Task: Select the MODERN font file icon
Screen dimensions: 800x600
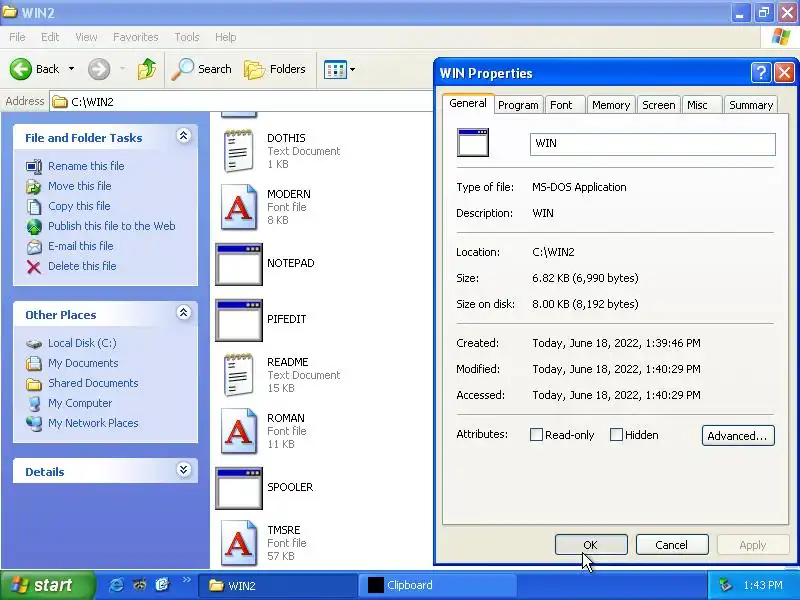Action: pyautogui.click(x=238, y=207)
